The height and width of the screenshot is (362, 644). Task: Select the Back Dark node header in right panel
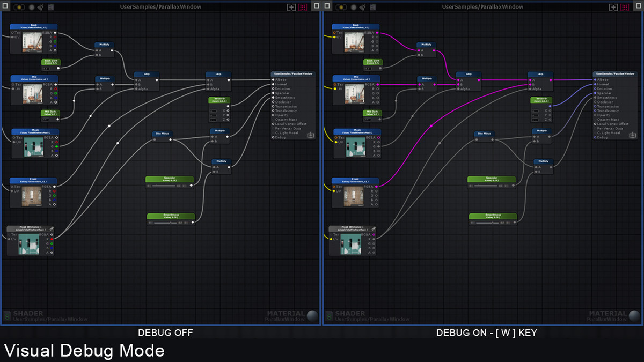(x=373, y=62)
